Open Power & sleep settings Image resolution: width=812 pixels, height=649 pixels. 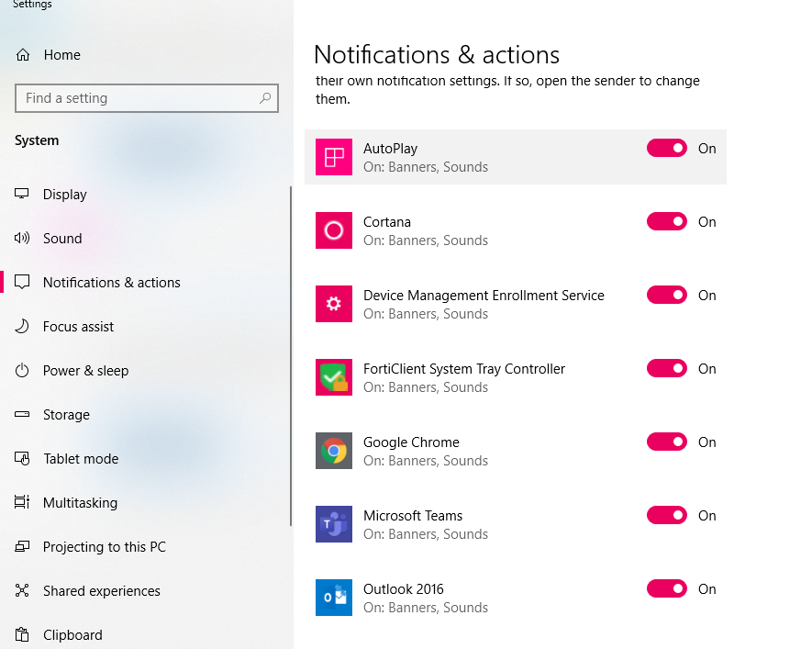click(145, 370)
